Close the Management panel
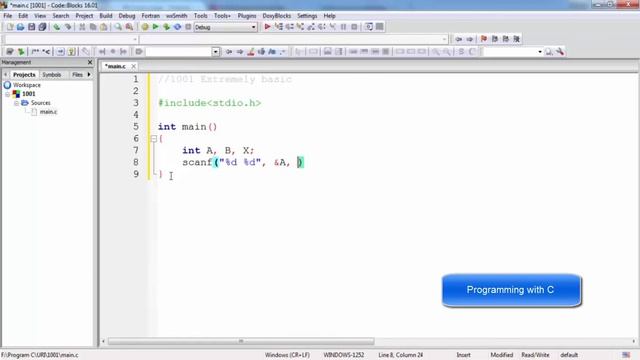 pos(90,62)
